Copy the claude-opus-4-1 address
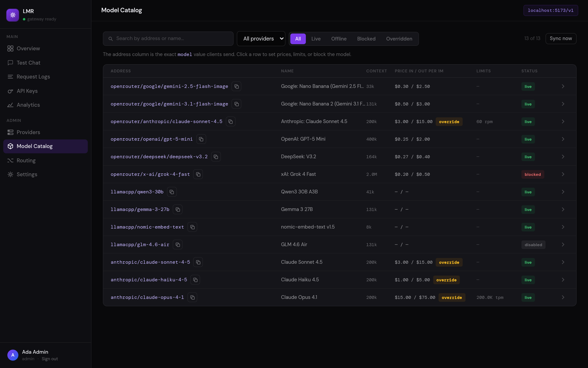Image resolution: width=588 pixels, height=368 pixels. (192, 297)
